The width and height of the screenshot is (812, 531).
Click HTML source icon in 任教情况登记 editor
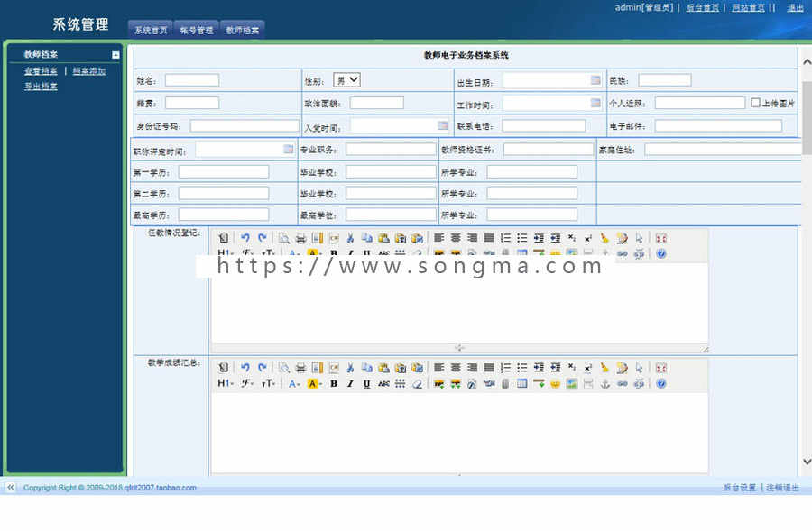click(224, 238)
